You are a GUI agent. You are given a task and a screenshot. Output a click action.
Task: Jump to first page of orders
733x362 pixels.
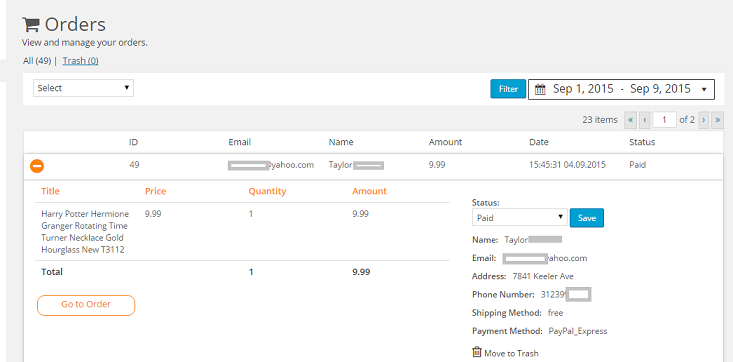tap(630, 120)
